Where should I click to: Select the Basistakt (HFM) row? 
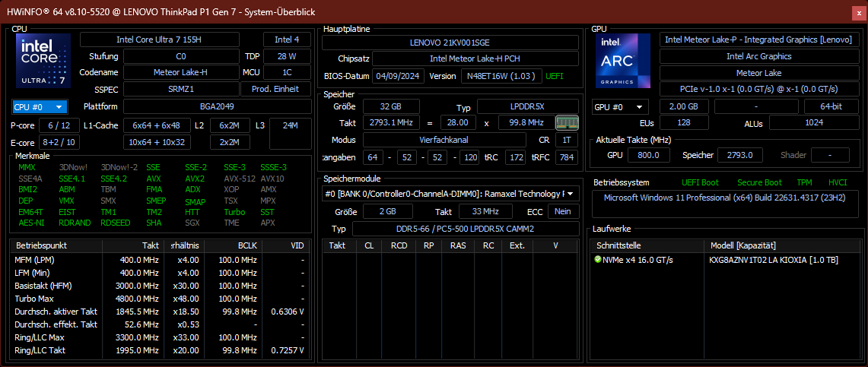click(x=160, y=286)
